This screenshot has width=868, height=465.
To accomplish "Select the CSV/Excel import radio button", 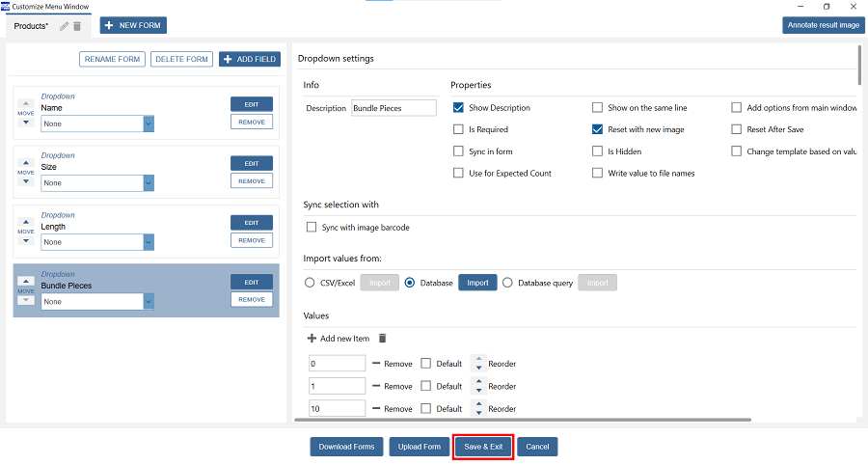I will tap(310, 283).
